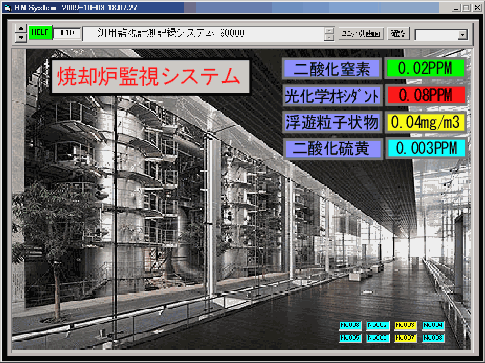Minimize the HMI System window

pos(457,8)
